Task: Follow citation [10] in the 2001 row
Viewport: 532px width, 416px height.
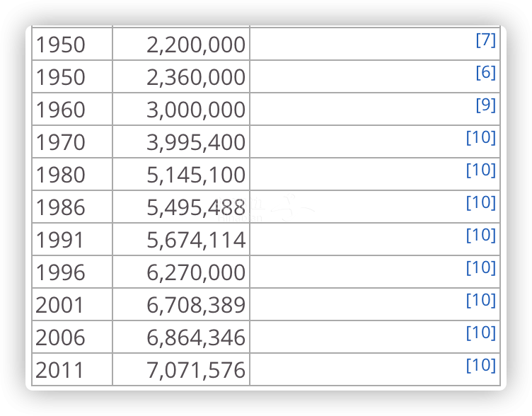Action: 481,301
